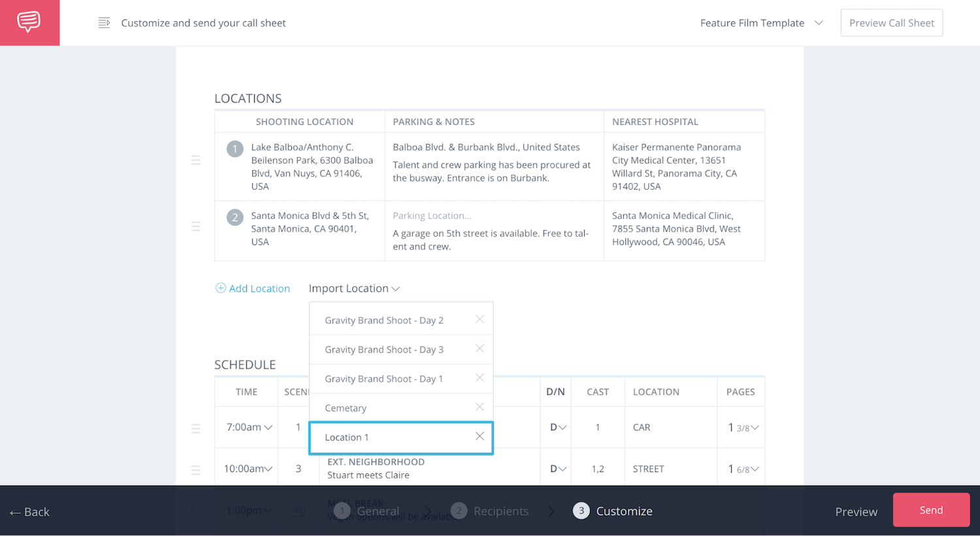
Task: Click the Preview Call Sheet button
Action: point(891,23)
